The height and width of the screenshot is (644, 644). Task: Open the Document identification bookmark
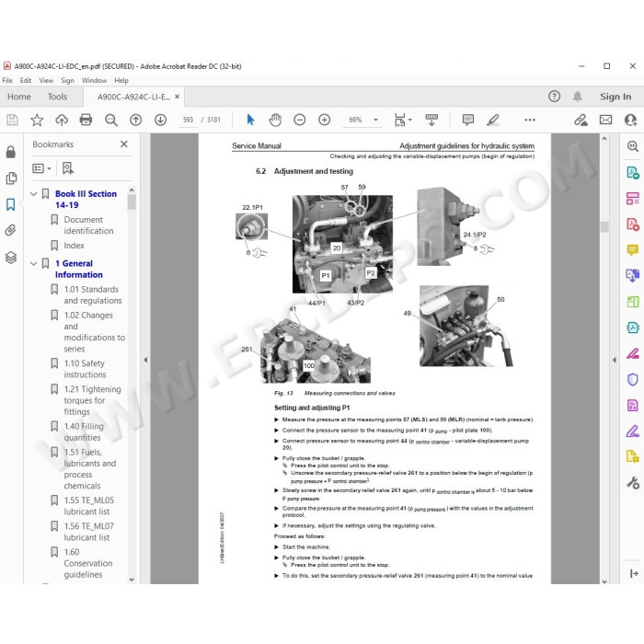click(x=88, y=225)
